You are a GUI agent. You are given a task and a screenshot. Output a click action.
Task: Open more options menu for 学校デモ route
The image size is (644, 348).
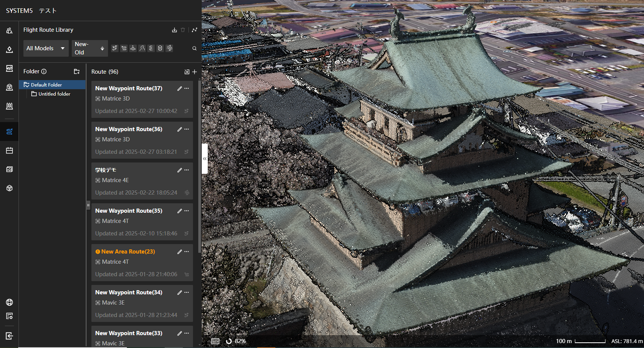click(x=187, y=170)
